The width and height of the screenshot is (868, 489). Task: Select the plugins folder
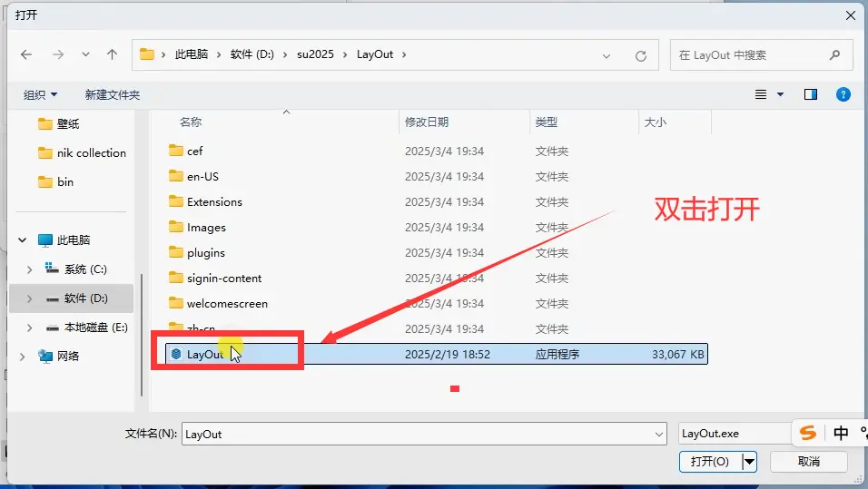[x=196, y=253]
